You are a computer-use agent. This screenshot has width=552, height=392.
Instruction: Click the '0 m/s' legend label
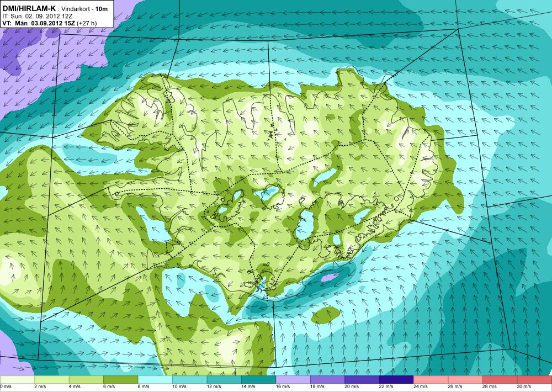point(6,386)
